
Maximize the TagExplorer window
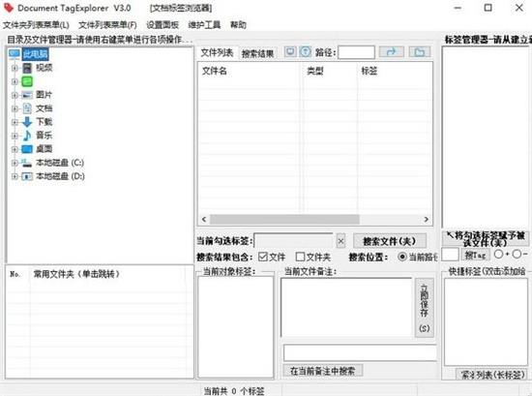[488, 8]
